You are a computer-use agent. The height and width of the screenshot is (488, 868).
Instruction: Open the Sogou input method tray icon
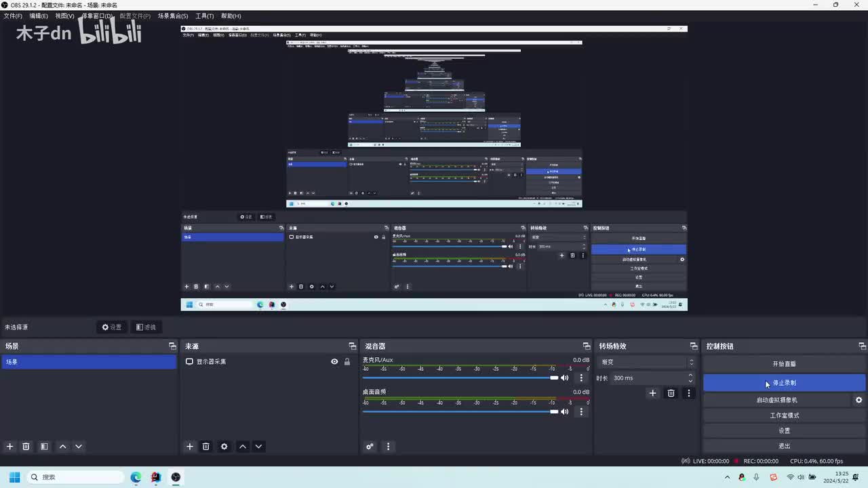click(x=774, y=477)
